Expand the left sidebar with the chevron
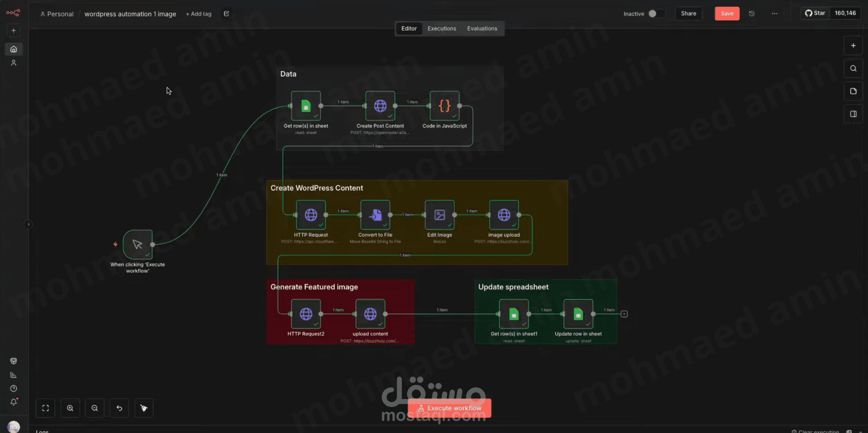This screenshot has width=868, height=433. (28, 224)
